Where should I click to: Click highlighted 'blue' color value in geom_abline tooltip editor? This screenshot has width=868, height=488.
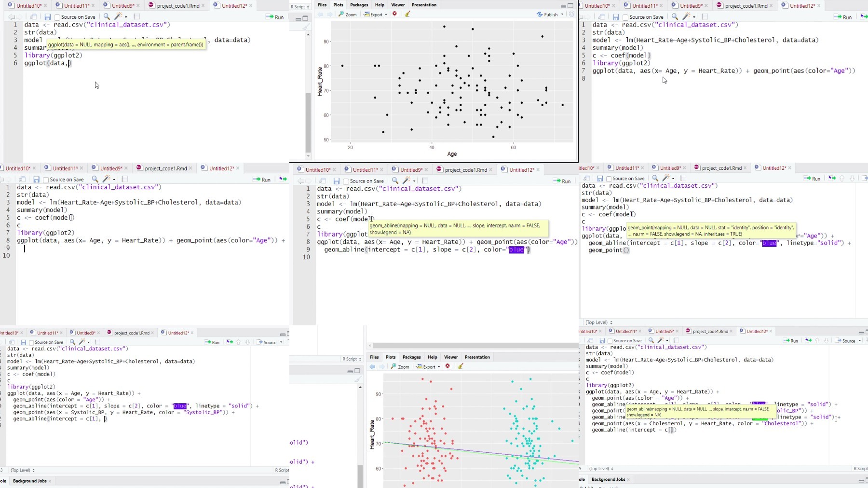[x=516, y=250]
